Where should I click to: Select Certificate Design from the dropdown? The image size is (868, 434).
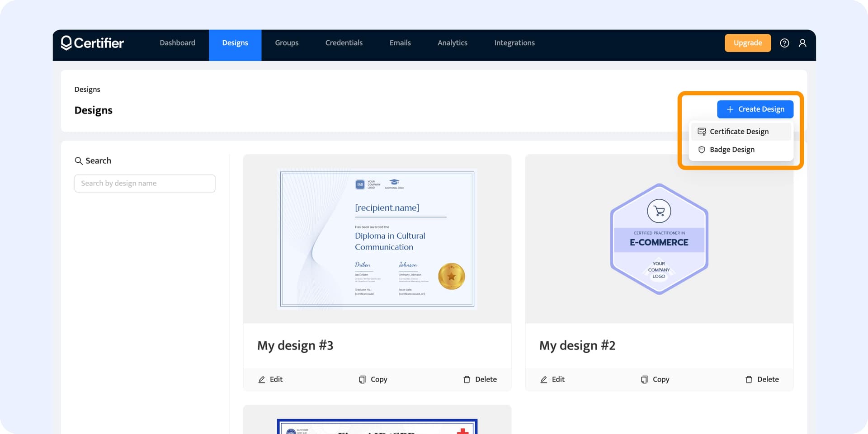pyautogui.click(x=739, y=132)
